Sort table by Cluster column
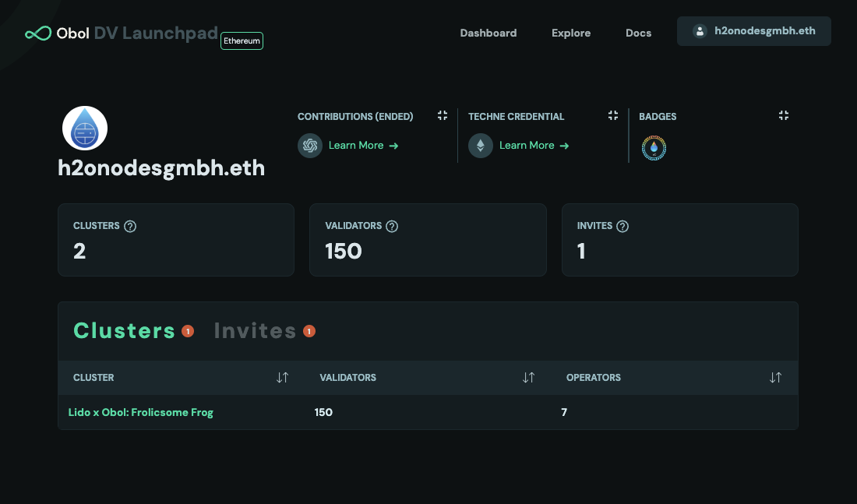 click(282, 377)
